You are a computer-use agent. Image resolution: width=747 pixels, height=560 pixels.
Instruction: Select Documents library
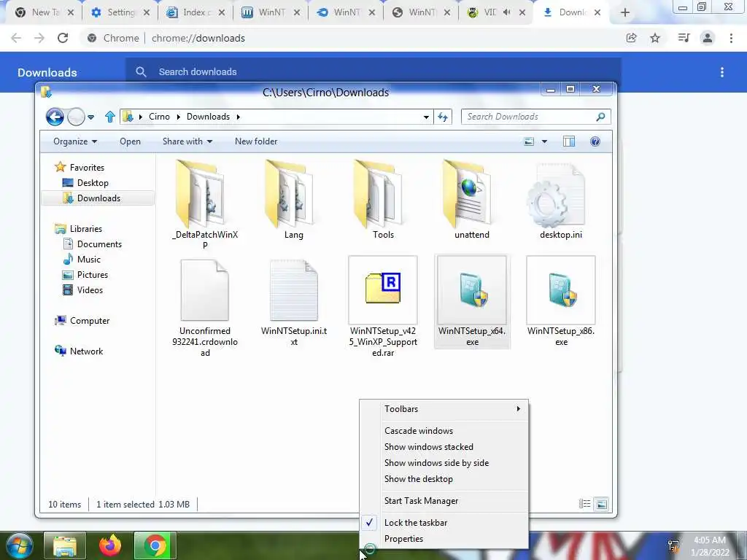point(99,244)
